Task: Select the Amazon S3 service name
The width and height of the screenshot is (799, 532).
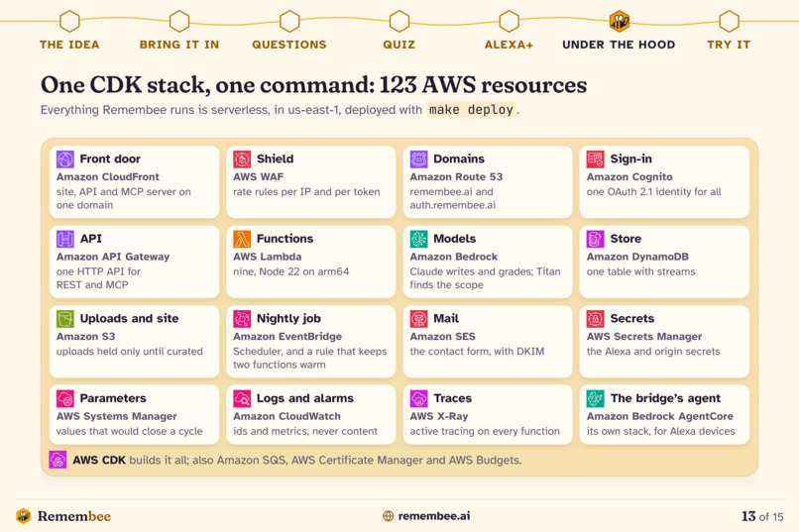Action: pos(85,337)
